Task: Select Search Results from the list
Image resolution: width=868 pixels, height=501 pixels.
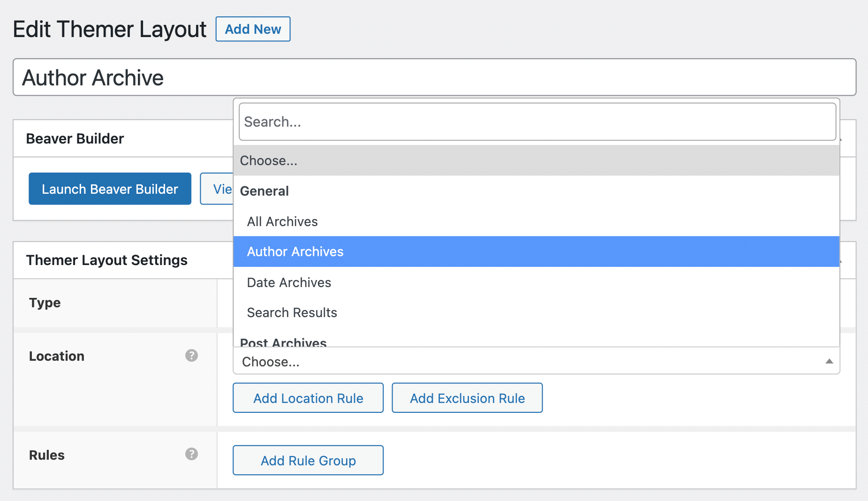Action: click(x=292, y=312)
